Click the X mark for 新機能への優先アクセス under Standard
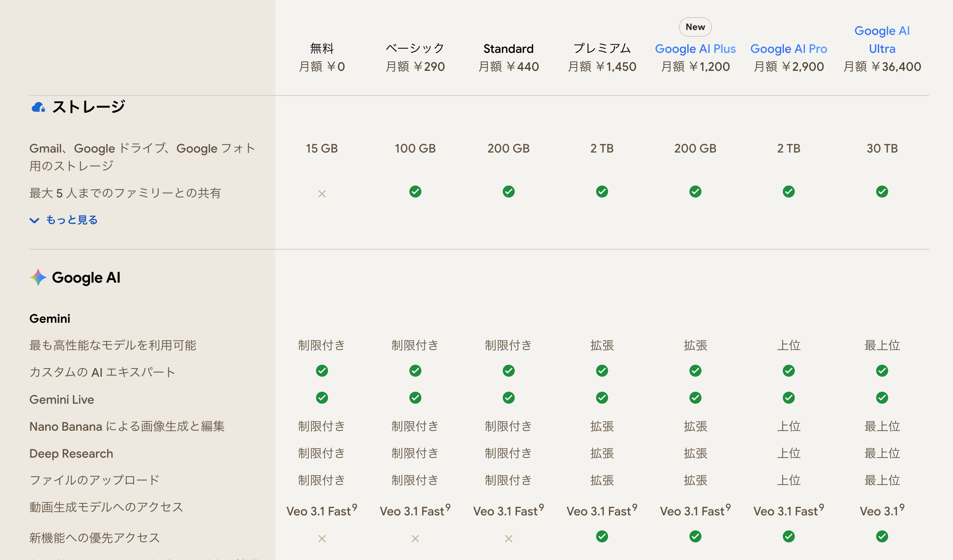Image resolution: width=953 pixels, height=560 pixels. [x=509, y=538]
